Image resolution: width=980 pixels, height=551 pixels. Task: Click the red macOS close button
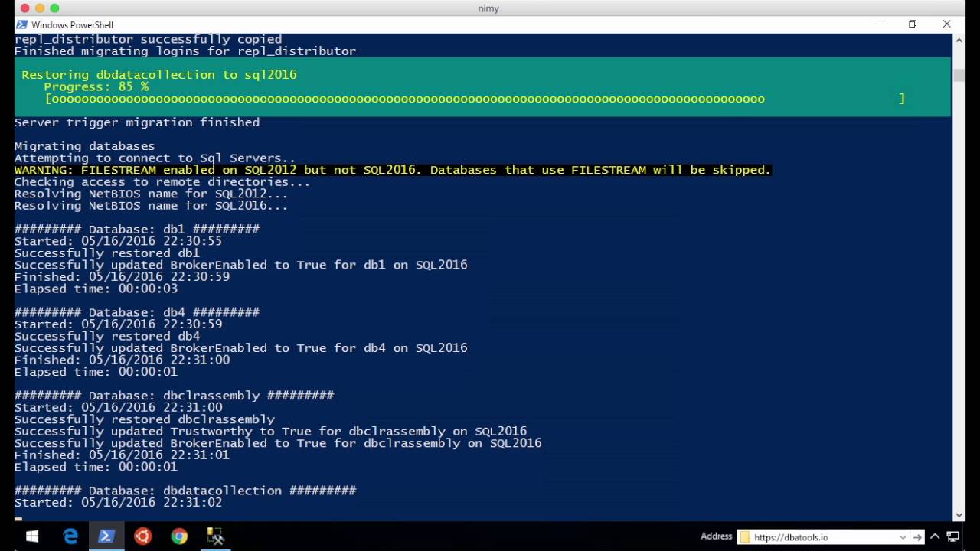[24, 8]
